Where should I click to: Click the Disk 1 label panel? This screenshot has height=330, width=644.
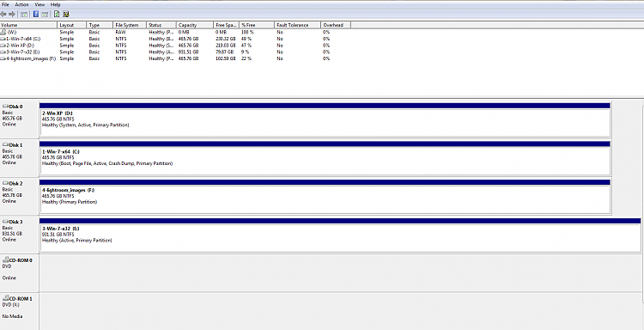(19, 158)
